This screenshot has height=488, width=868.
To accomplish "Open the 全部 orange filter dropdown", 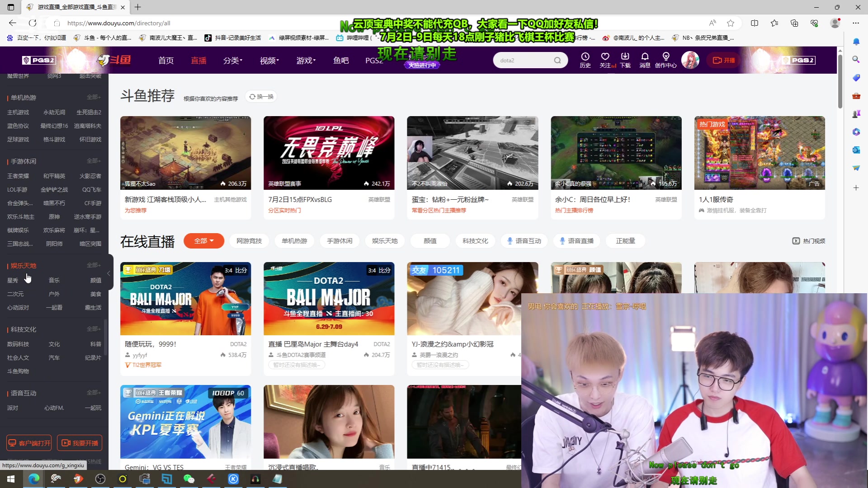I will click(x=204, y=241).
